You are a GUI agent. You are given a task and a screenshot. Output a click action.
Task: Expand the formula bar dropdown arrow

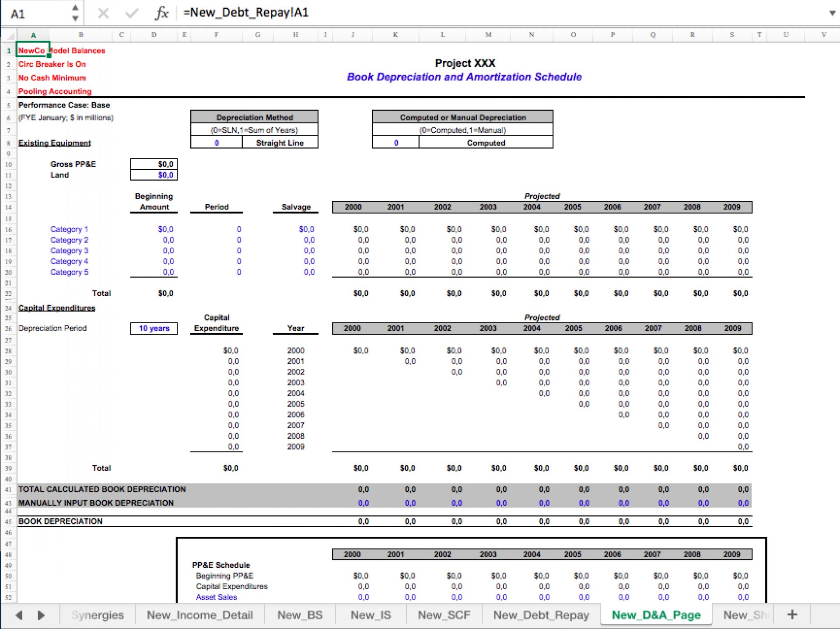pos(832,13)
